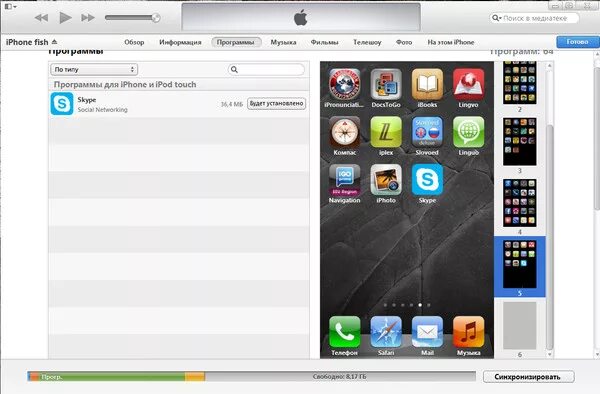
Task: Click the Safari dock icon
Action: click(x=386, y=332)
